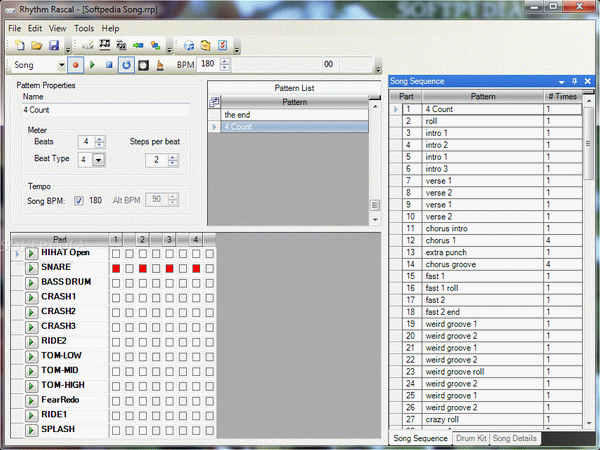
Task: Stop playback with the blue Stop button
Action: [109, 65]
